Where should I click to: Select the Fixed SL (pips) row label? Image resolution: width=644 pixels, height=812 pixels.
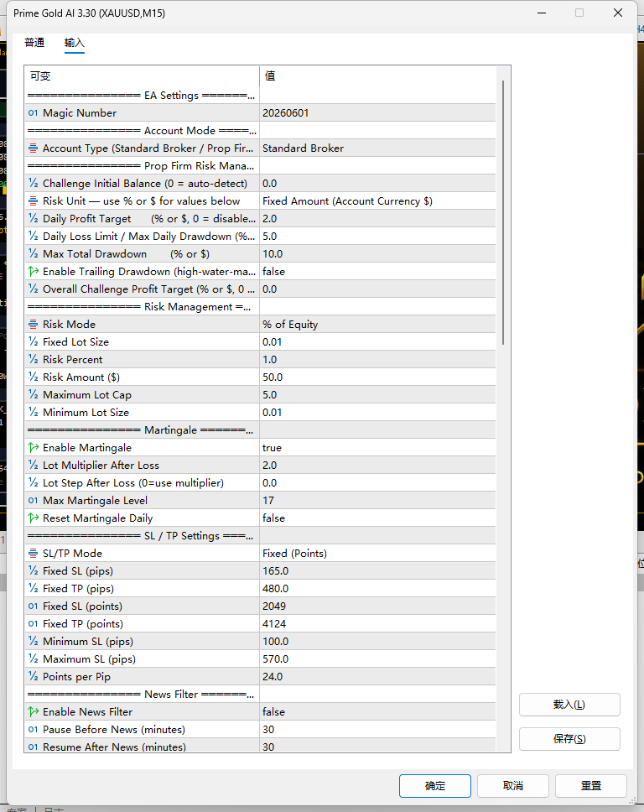pyautogui.click(x=78, y=570)
